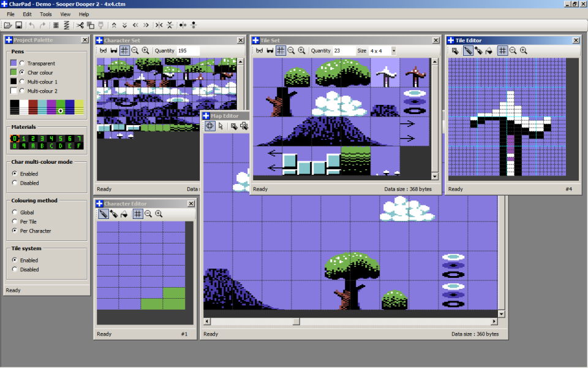Screen dimensions: 588x368
Task: Select the pencil tool in Character Editor
Action: [x=103, y=214]
